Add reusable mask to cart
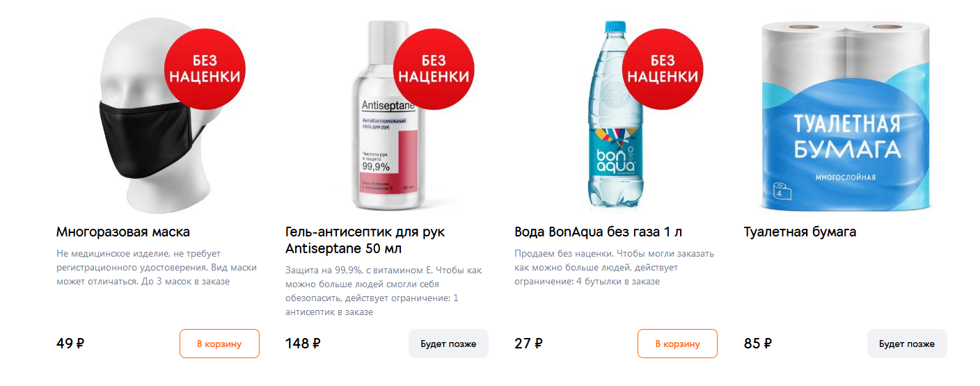This screenshot has height=386, width=980. pyautogui.click(x=219, y=344)
